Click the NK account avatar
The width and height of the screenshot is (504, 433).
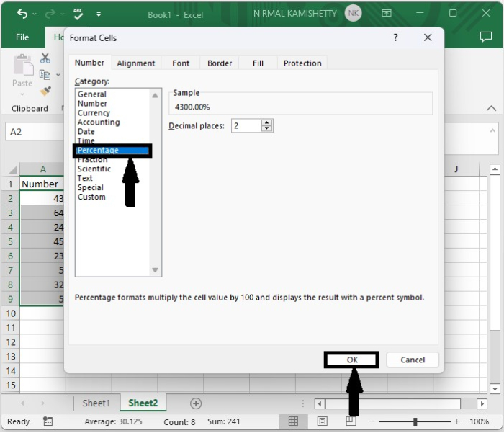(353, 13)
